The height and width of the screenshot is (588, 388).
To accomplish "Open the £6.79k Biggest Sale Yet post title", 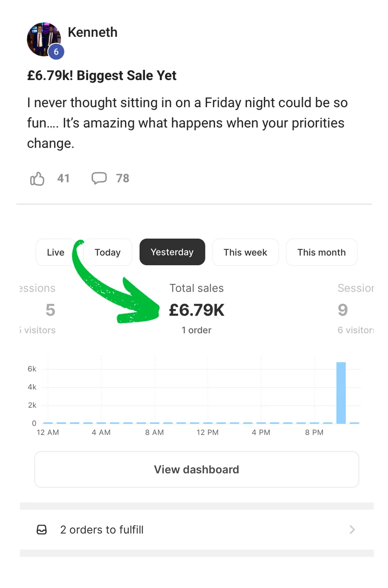I will pyautogui.click(x=102, y=75).
